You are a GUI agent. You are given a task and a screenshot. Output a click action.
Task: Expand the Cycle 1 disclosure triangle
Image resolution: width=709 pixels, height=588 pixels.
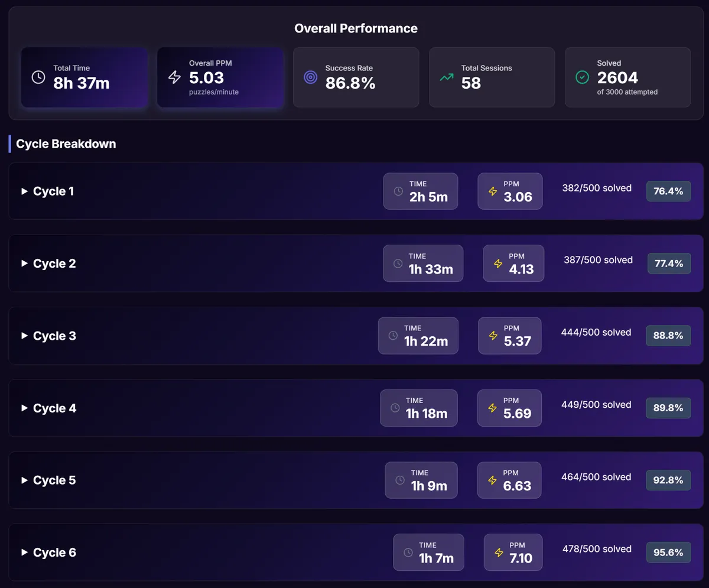coord(24,191)
